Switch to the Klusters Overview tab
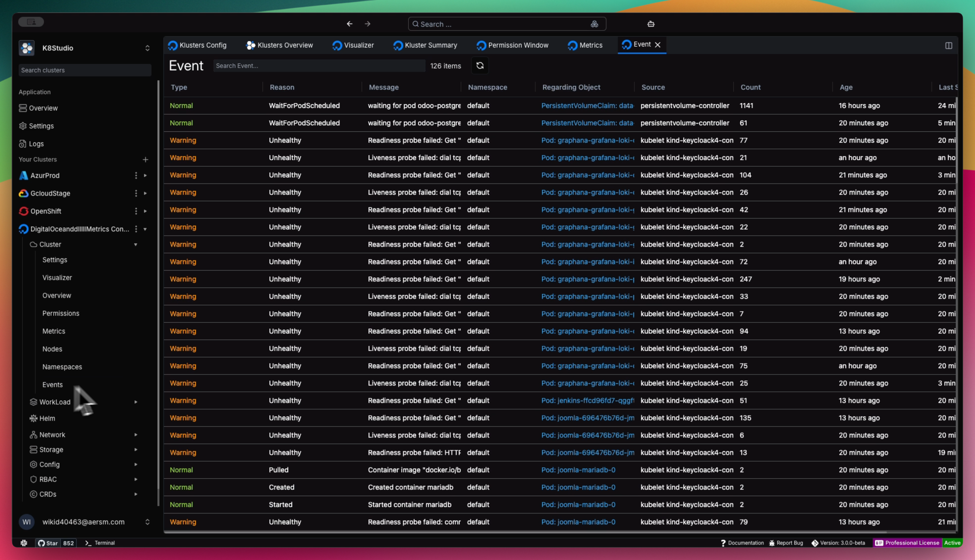 point(279,45)
